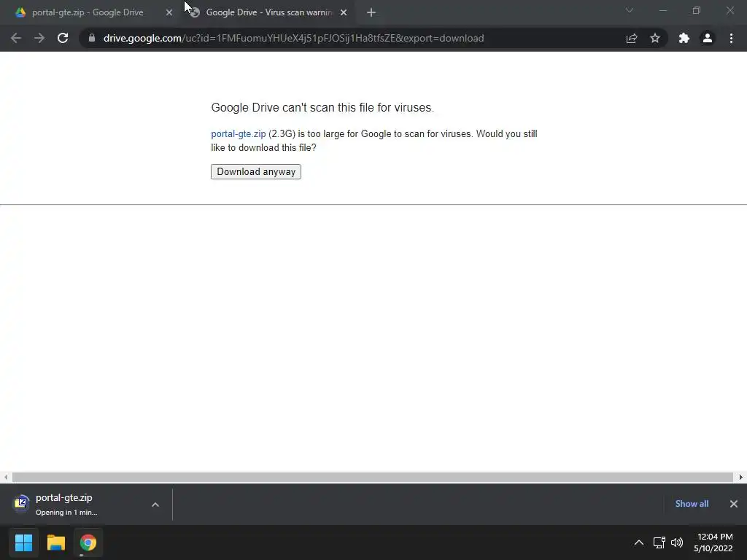Select Virus scan warning tab

point(268,12)
